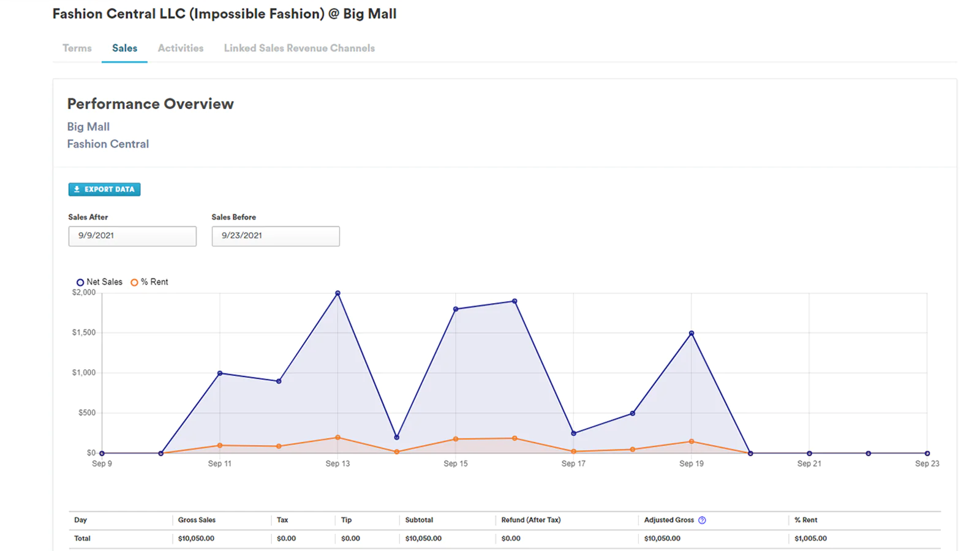Select Linked Sales Revenue Channels tab
980x551 pixels.
tap(299, 48)
